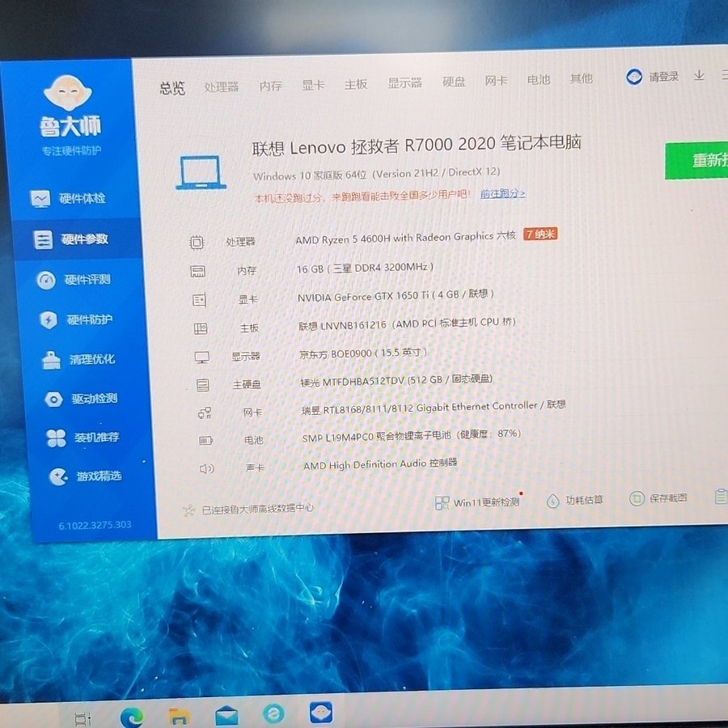This screenshot has width=728, height=728.
Task: Open Microsoft Edge from the taskbar
Action: click(x=132, y=717)
